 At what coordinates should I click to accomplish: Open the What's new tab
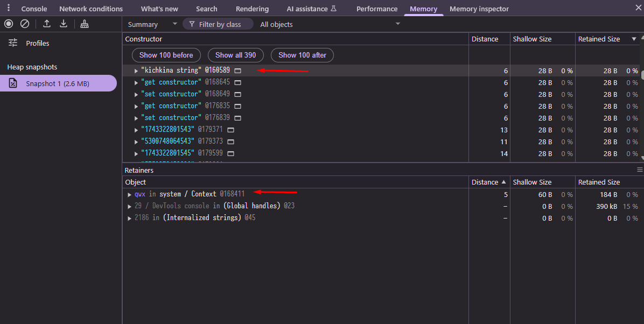point(159,9)
